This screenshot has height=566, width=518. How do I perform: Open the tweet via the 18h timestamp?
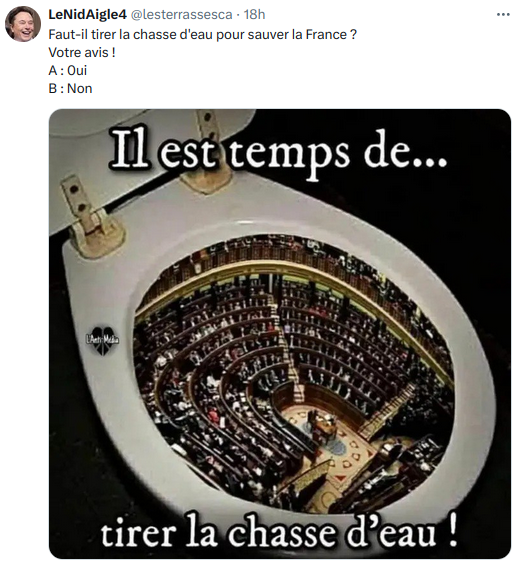(254, 14)
